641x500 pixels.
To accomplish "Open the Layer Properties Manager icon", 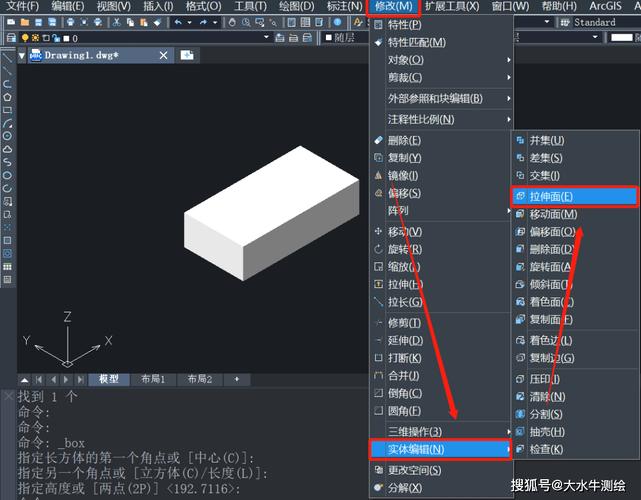I will pyautogui.click(x=11, y=38).
